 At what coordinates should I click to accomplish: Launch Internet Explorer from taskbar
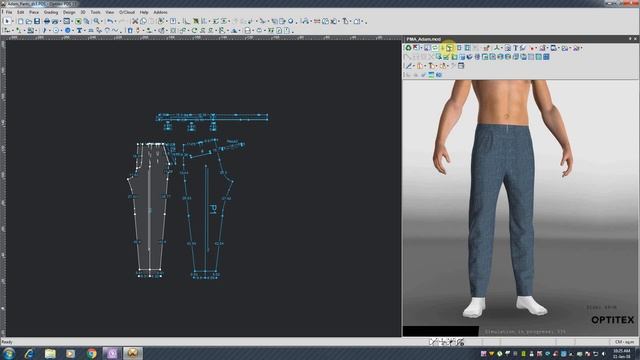pos(29,353)
